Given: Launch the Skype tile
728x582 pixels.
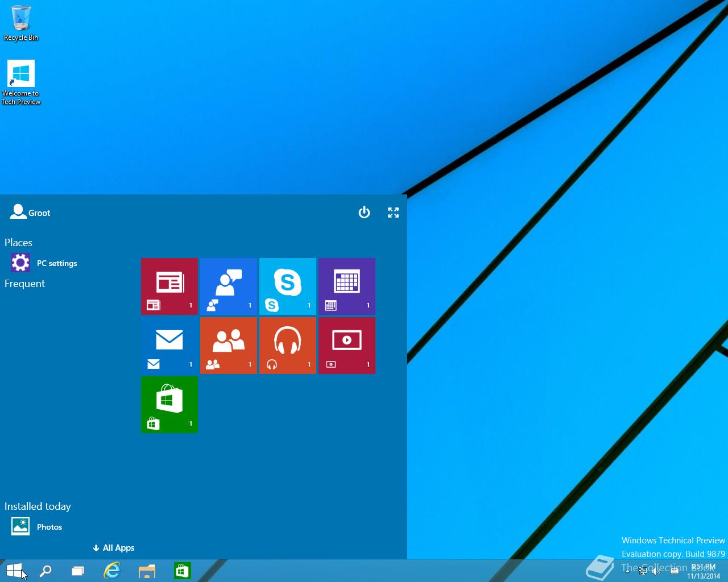Looking at the screenshot, I should click(288, 286).
